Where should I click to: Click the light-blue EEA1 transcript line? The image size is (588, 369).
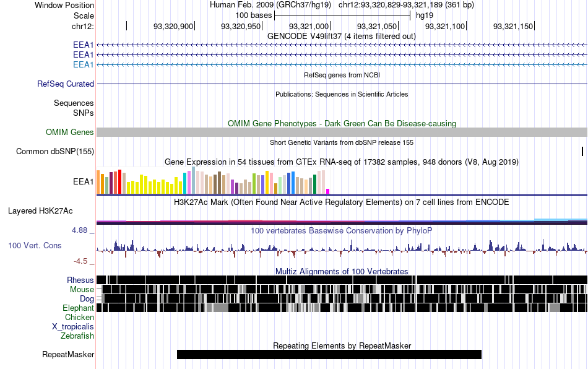pos(342,64)
